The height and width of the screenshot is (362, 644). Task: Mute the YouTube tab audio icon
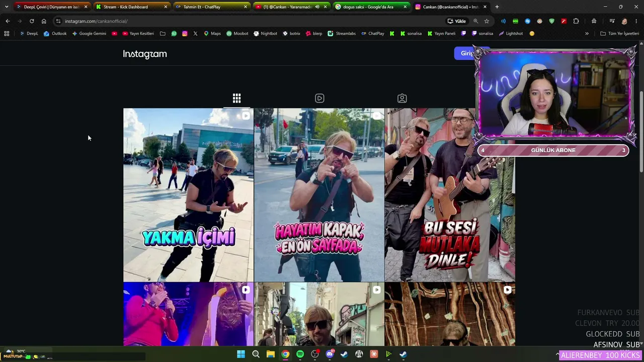(317, 7)
